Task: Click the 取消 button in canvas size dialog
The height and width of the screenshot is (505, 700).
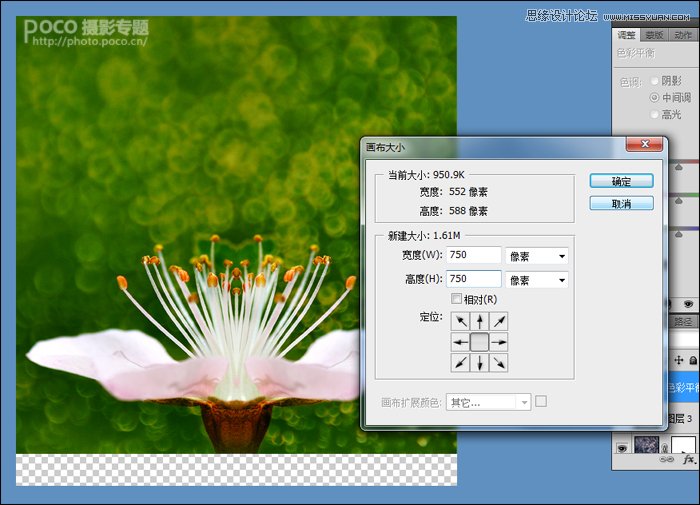Action: 621,204
